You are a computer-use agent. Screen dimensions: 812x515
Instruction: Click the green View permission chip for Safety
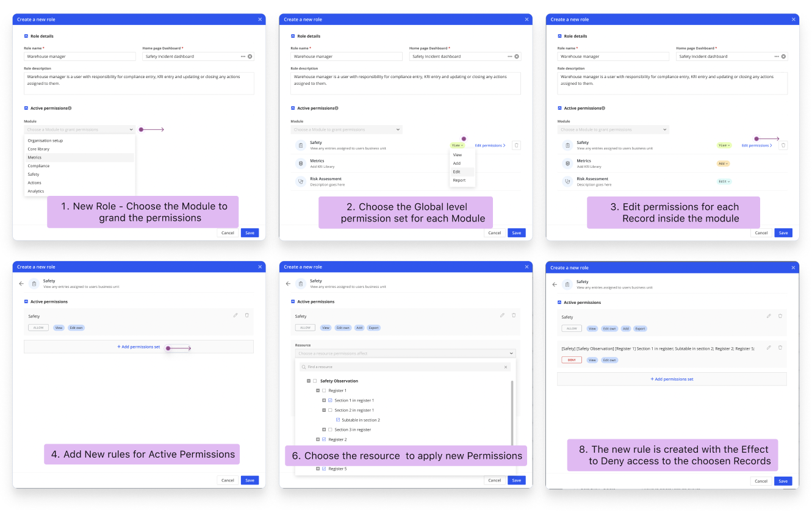(724, 145)
